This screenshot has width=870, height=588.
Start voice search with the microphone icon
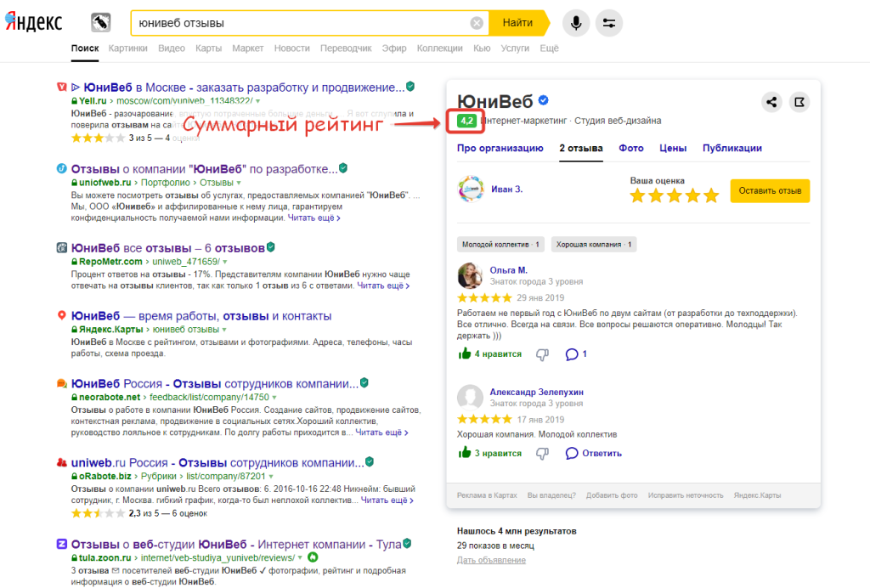[x=576, y=23]
